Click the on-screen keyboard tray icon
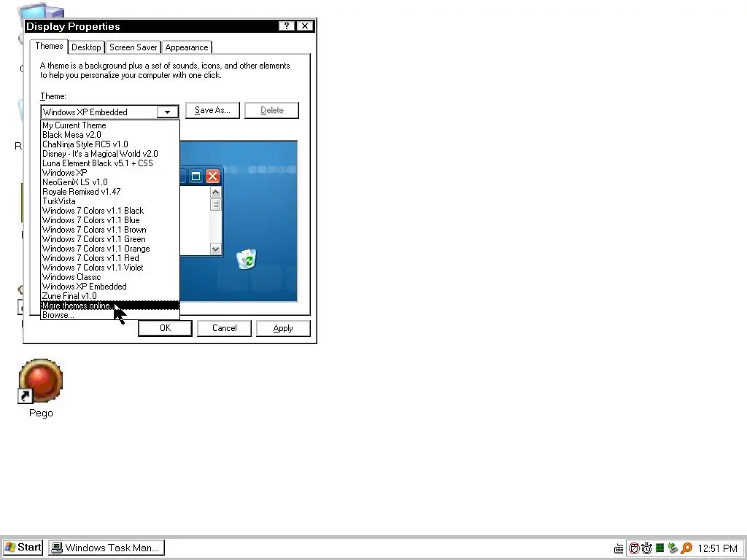 pyautogui.click(x=619, y=548)
